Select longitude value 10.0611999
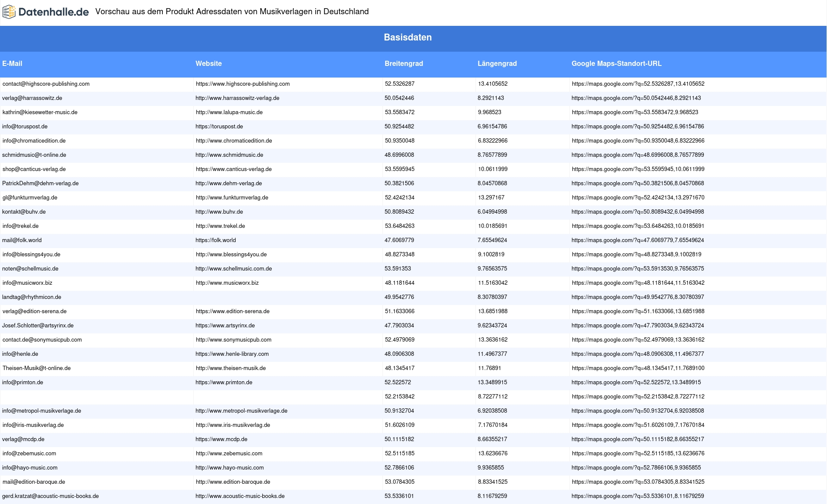Image resolution: width=827 pixels, height=504 pixels. point(493,169)
